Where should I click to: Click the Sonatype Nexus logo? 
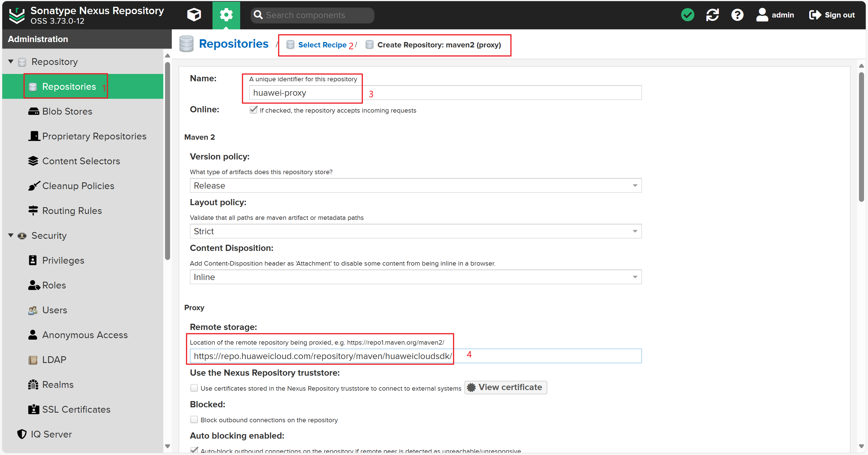16,15
